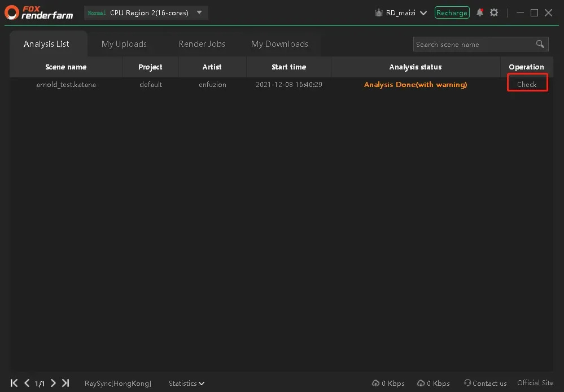Click the default project cell
Viewport: 564px width, 392px height.
point(151,85)
